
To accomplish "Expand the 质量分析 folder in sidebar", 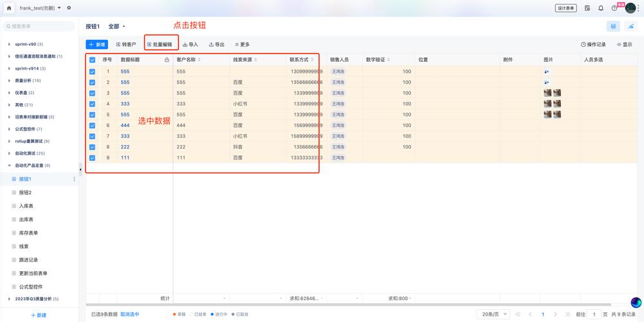I will point(9,80).
